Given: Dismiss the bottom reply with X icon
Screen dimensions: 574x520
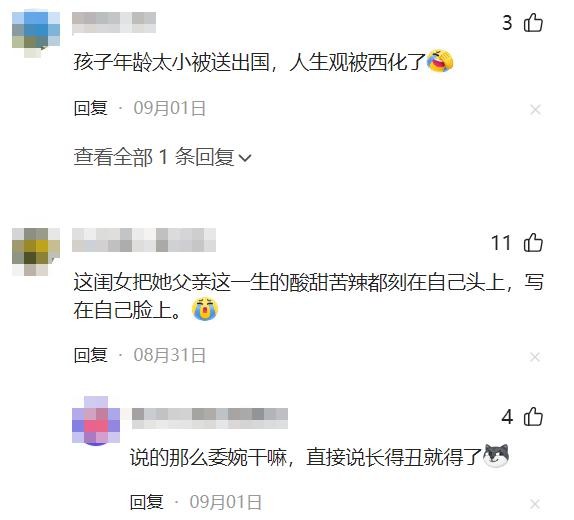Looking at the screenshot, I should coord(535,504).
